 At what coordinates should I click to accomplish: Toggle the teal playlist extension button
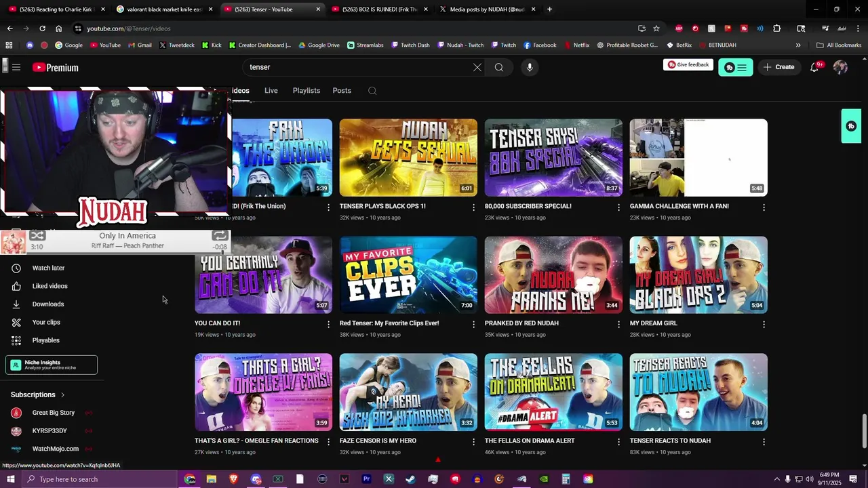[x=735, y=67]
